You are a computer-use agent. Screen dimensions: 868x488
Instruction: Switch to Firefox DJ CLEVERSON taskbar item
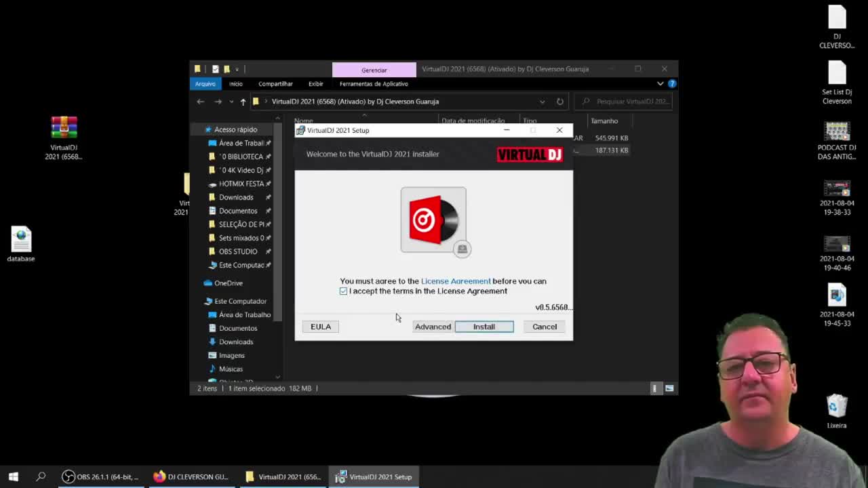pyautogui.click(x=191, y=477)
